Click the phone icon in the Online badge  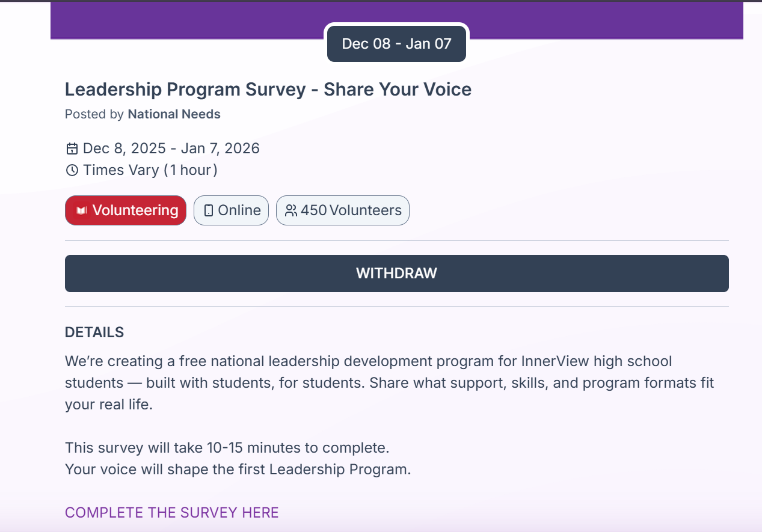pos(209,210)
